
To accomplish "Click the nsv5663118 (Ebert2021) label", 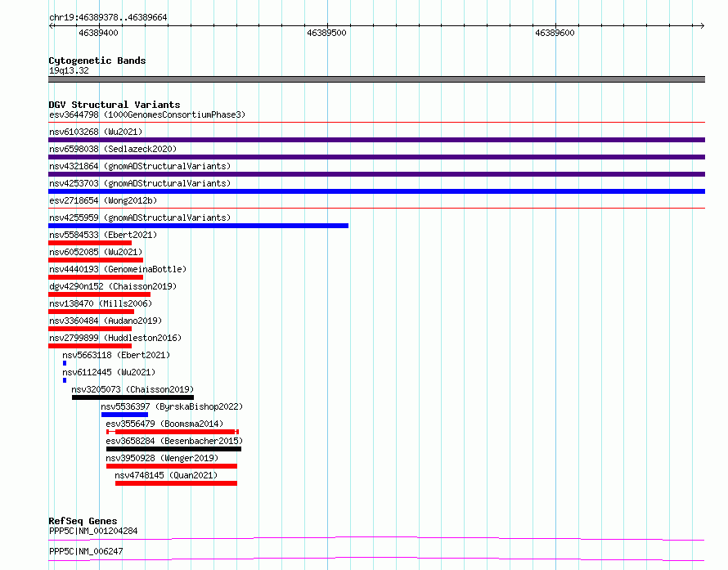I will [x=116, y=355].
